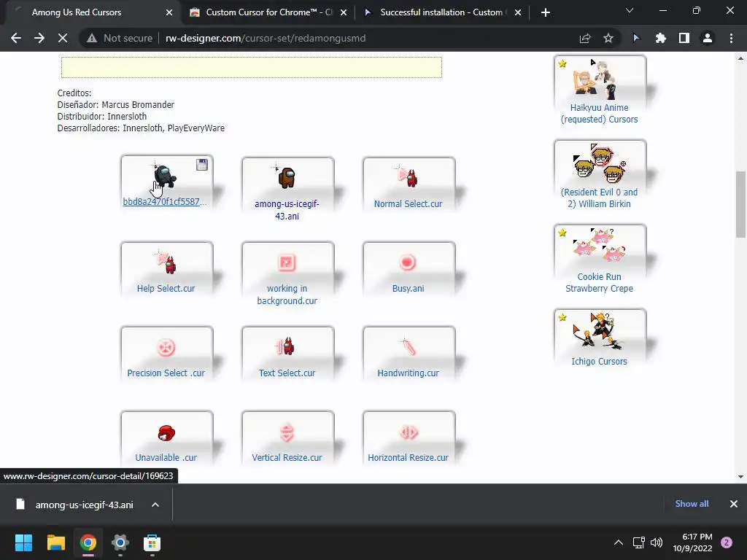This screenshot has height=560, width=747.
Task: Switch to Custom Cursor for Chrome tab
Action: tap(268, 12)
